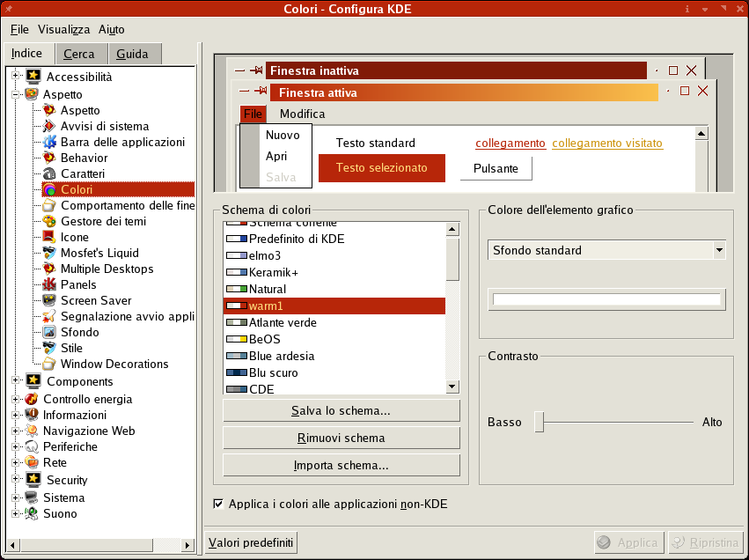The height and width of the screenshot is (560, 749).
Task: Switch to the Guida tab
Action: coord(135,54)
